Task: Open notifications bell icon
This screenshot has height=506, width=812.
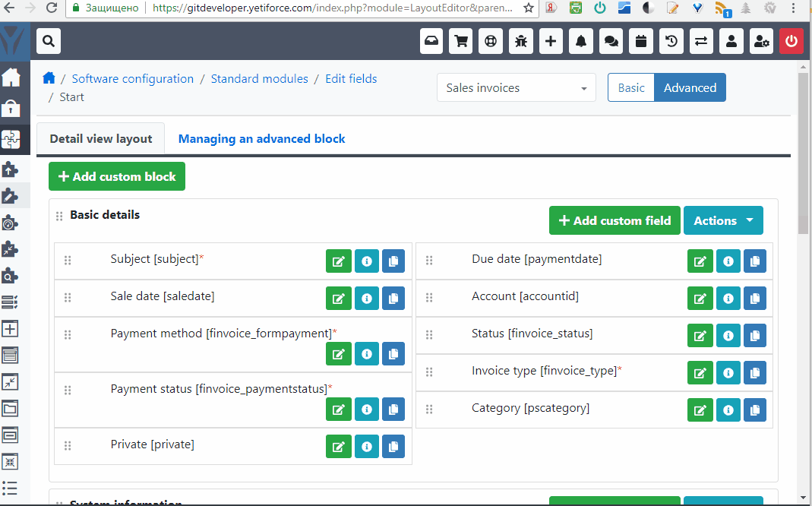Action: coord(581,41)
